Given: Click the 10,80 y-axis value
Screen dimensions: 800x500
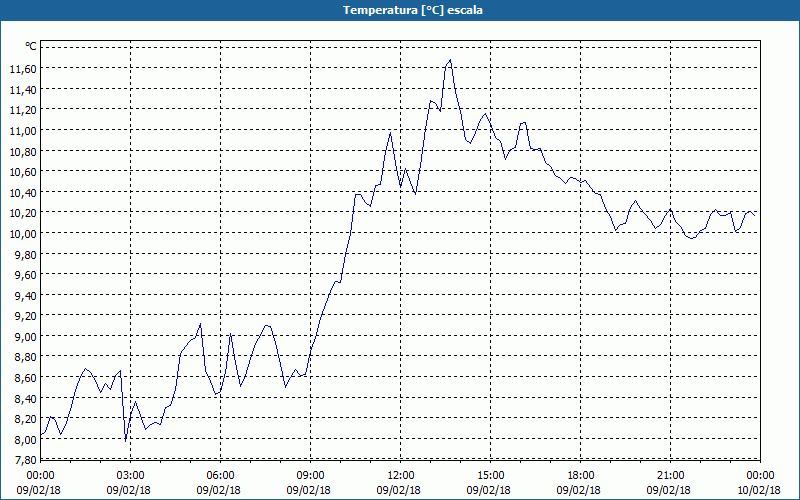Looking at the screenshot, I should 23,151.
